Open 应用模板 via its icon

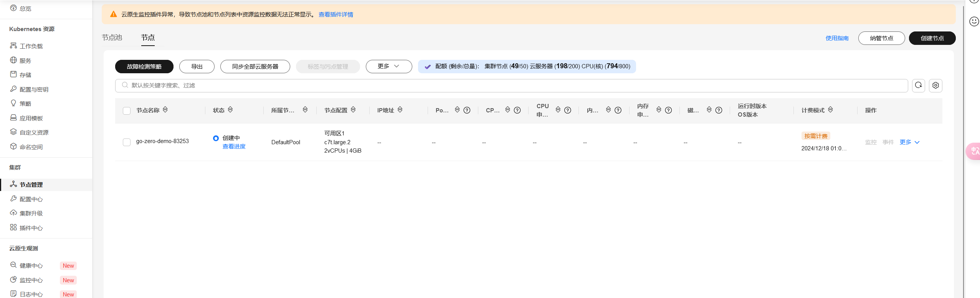point(13,118)
